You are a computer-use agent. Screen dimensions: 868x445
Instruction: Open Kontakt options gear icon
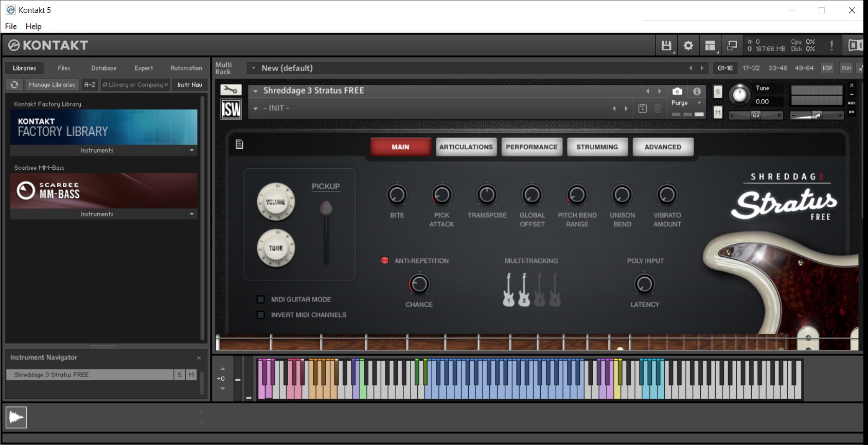688,45
